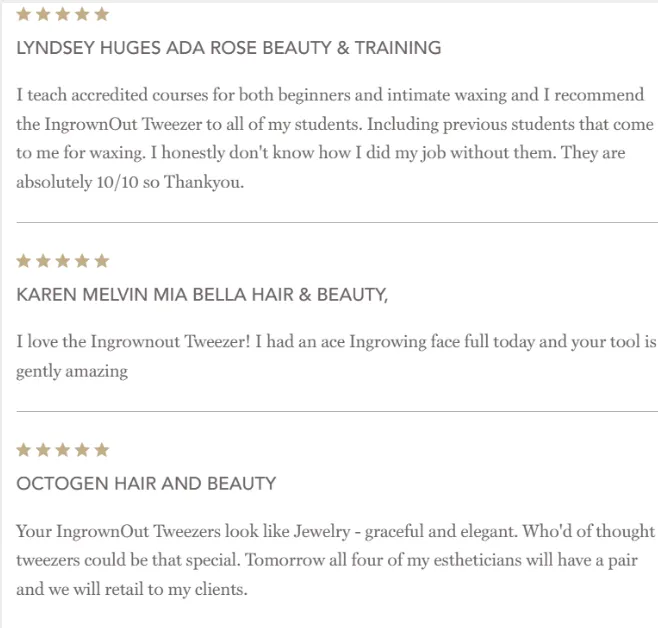Click fifth star of Karen Melvin review
The width and height of the screenshot is (658, 628).
point(102,261)
